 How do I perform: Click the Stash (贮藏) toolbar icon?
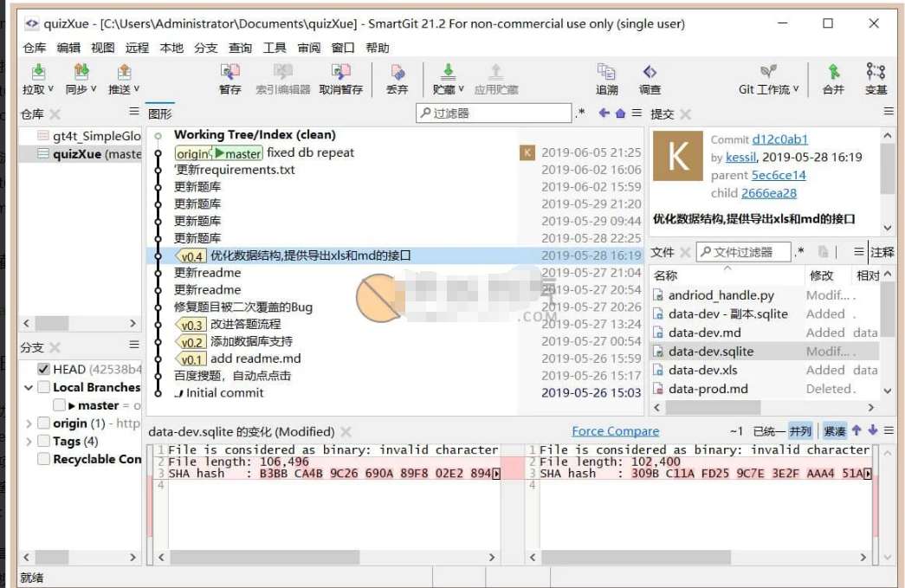[x=448, y=73]
